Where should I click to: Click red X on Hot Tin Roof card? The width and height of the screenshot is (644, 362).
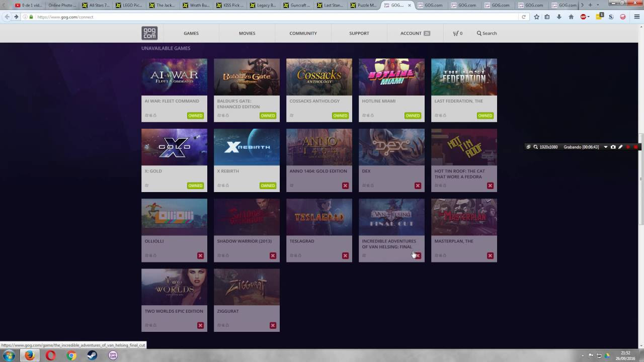(x=490, y=186)
